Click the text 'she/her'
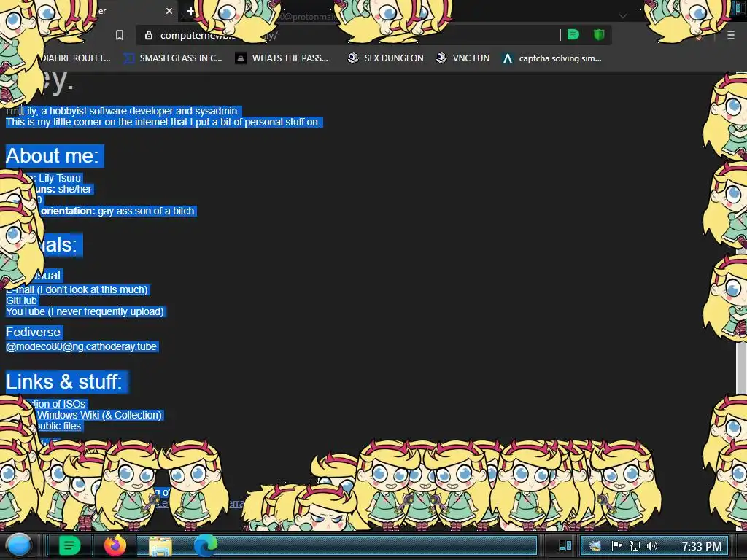Screen dimensions: 747x560 coord(75,189)
